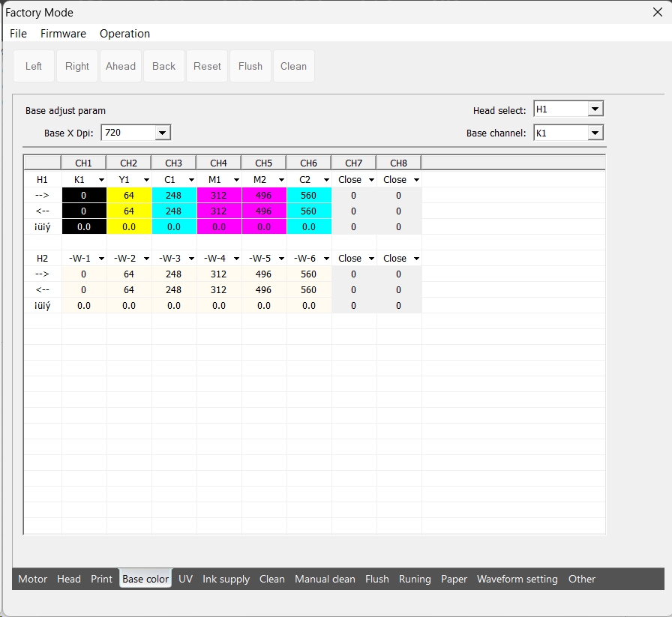Open the H1 CH1 K1 color dropdown
This screenshot has height=617, width=672.
(x=100, y=180)
